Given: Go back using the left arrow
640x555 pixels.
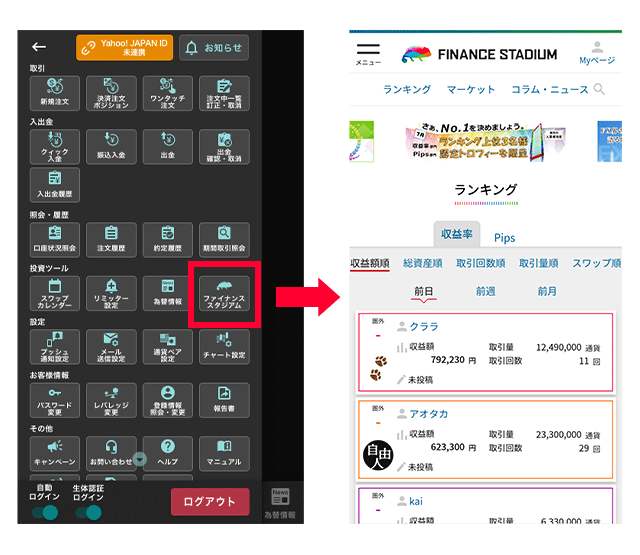Looking at the screenshot, I should pyautogui.click(x=39, y=47).
